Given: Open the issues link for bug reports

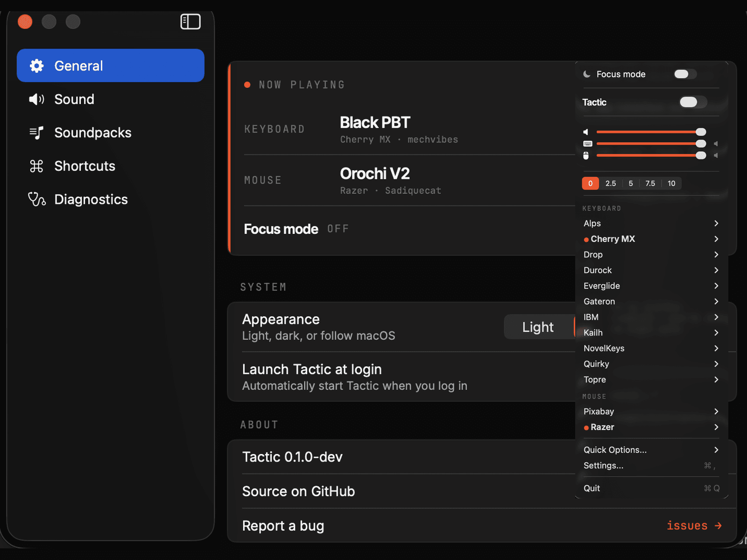Looking at the screenshot, I should 694,526.
